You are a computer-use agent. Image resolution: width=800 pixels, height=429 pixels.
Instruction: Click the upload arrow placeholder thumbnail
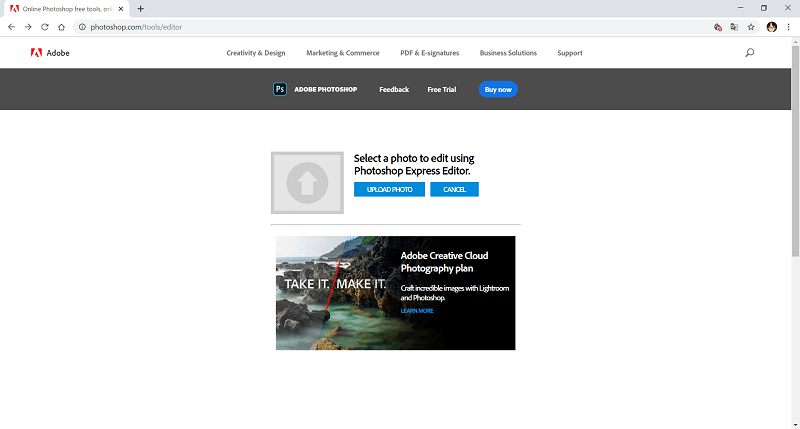pyautogui.click(x=307, y=182)
